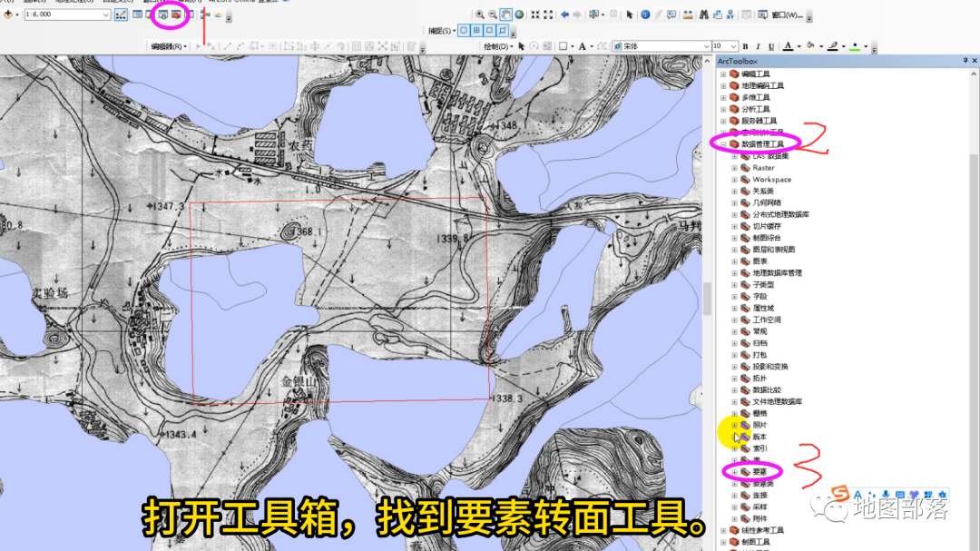Viewport: 980px width, 551px height.
Task: Expand the Workspace toolset
Action: [x=734, y=180]
